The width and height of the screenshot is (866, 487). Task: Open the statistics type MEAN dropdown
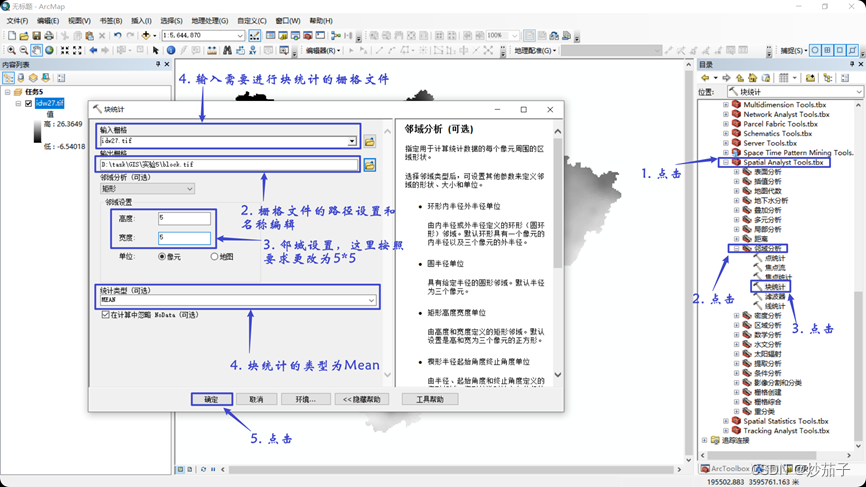[x=372, y=300]
